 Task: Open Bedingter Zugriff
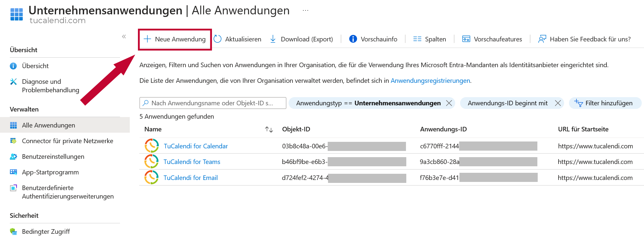tap(46, 231)
